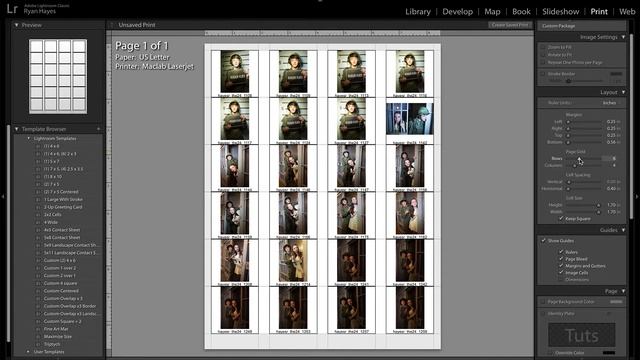
Task: Switch to the Develop module
Action: (x=458, y=12)
